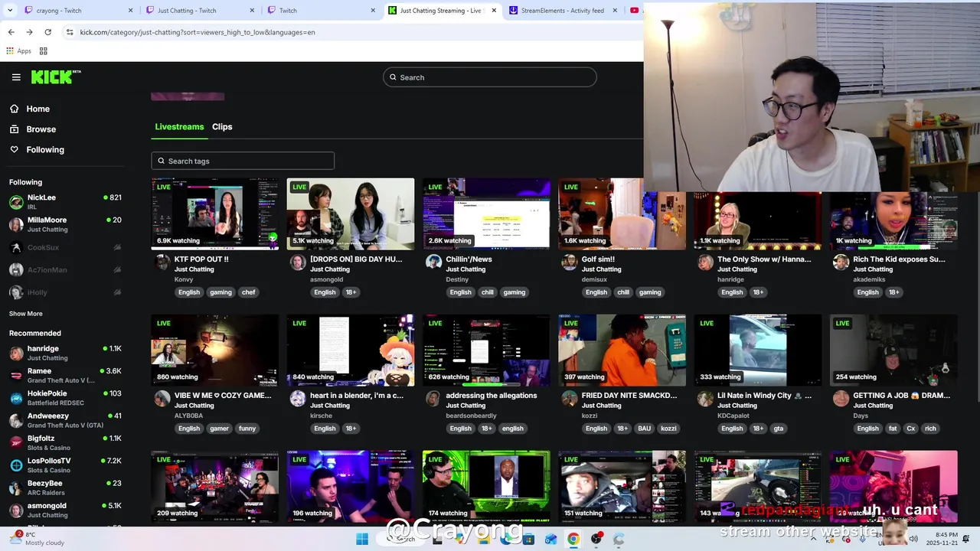Select 'fat' tag under GETTING A JOB stream

pyautogui.click(x=893, y=429)
